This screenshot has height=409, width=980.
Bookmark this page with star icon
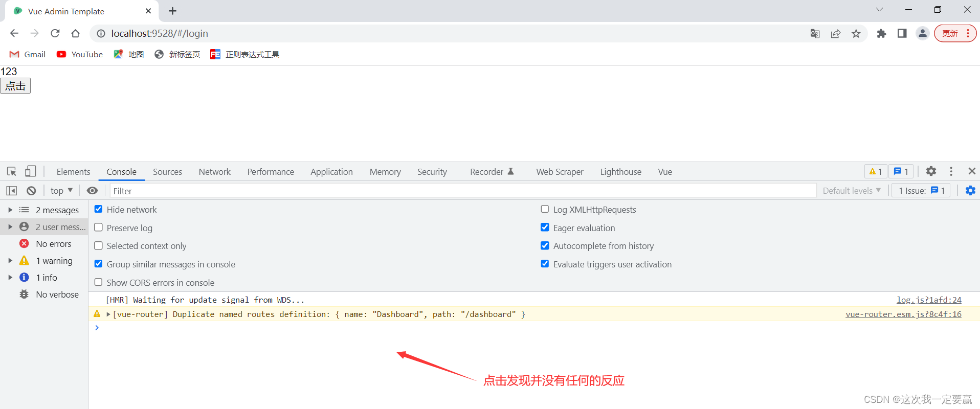point(856,34)
